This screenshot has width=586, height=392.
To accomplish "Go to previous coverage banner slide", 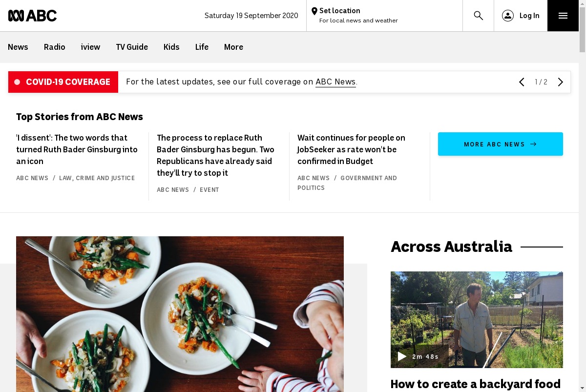I will (522, 82).
